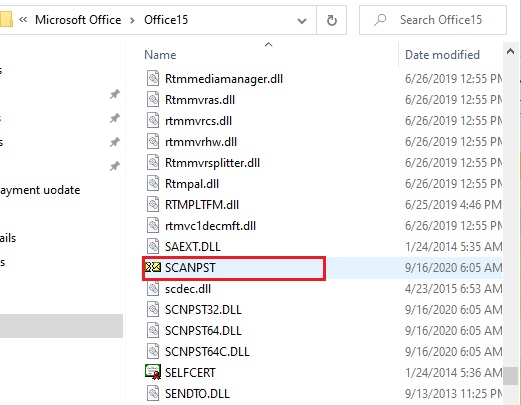Select the payment uodate sidebar item
Image resolution: width=521 pixels, height=405 pixels.
[x=40, y=190]
